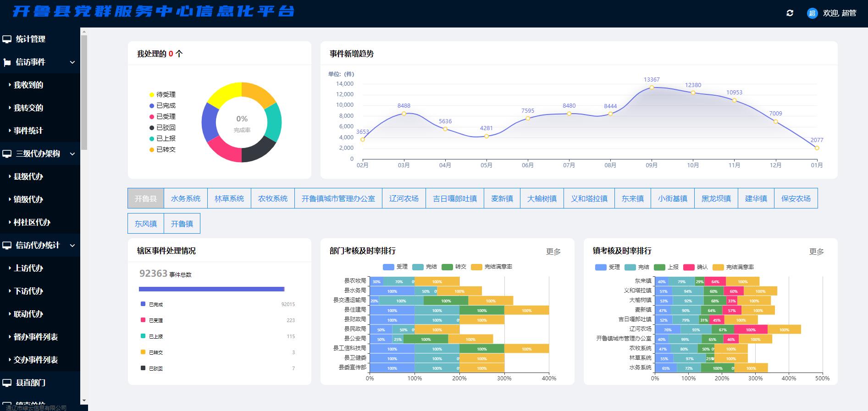Select the 林草系统 tab
The image size is (868, 411).
tap(229, 198)
